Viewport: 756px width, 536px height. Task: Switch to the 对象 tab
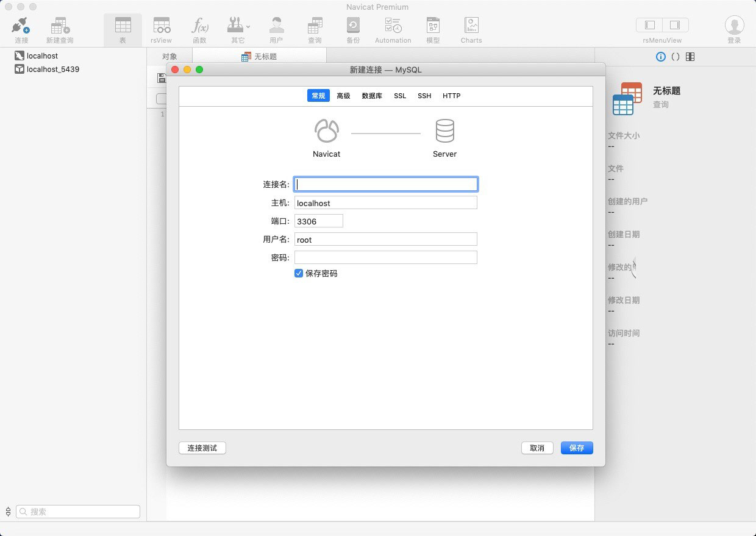[169, 56]
